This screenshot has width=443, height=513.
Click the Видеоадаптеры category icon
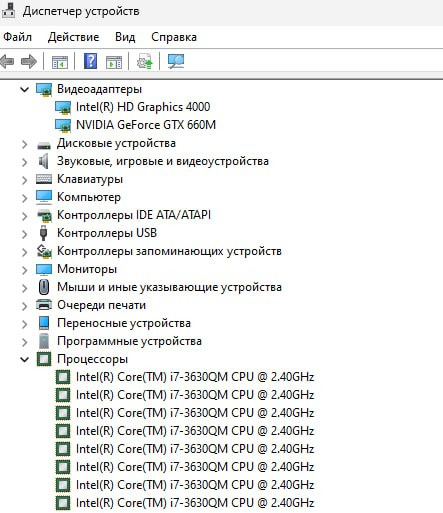click(x=44, y=89)
